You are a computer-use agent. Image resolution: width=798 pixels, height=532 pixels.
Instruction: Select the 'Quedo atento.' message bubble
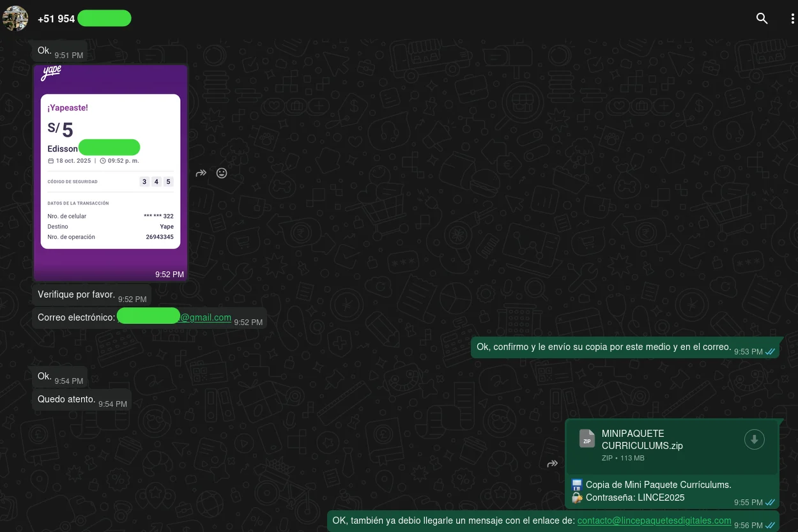click(x=66, y=399)
